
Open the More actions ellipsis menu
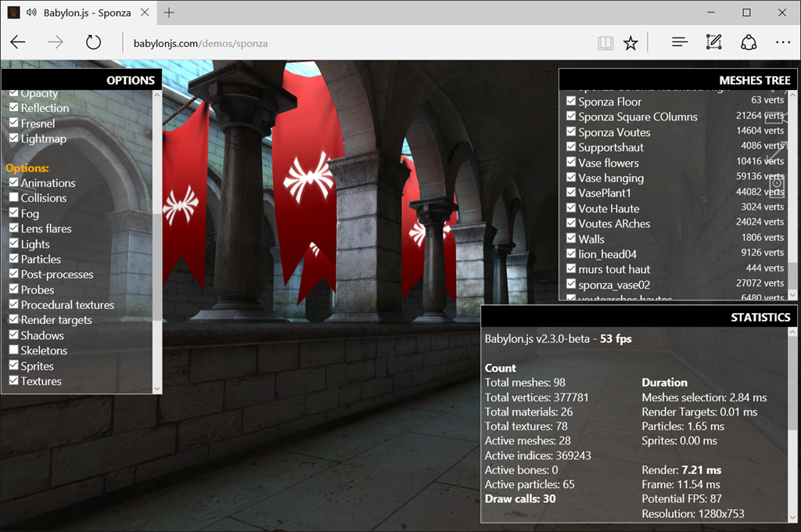(x=782, y=42)
